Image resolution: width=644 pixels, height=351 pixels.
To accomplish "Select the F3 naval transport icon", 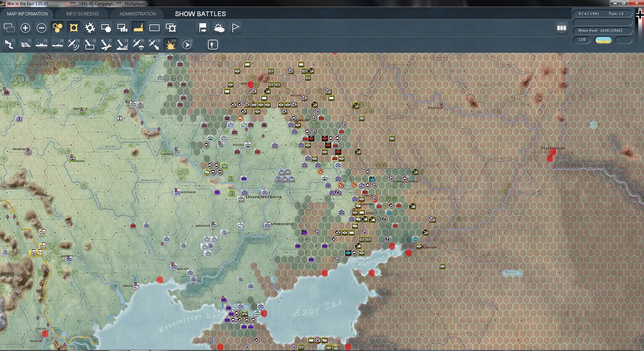I will [41, 44].
